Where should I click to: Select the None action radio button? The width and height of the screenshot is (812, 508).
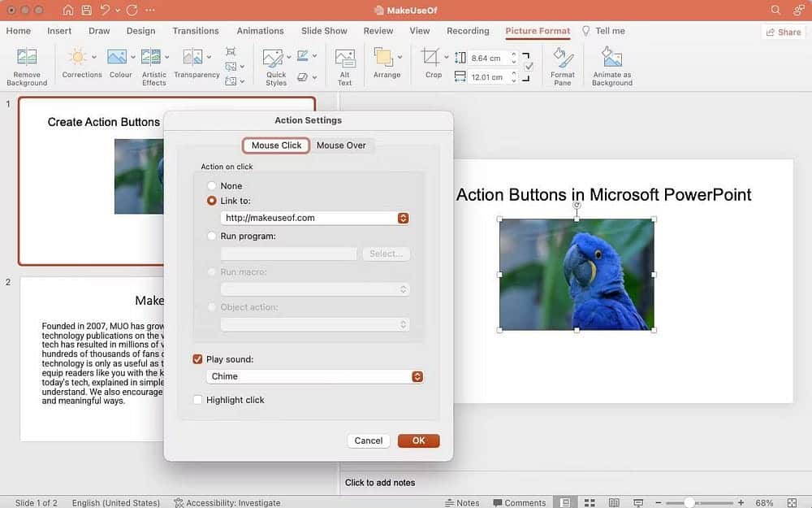(211, 185)
